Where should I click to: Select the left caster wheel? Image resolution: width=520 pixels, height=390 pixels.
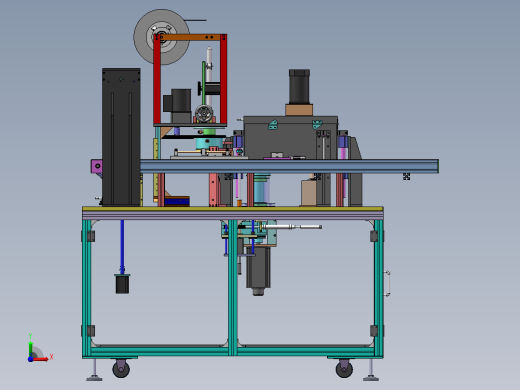click(x=121, y=369)
